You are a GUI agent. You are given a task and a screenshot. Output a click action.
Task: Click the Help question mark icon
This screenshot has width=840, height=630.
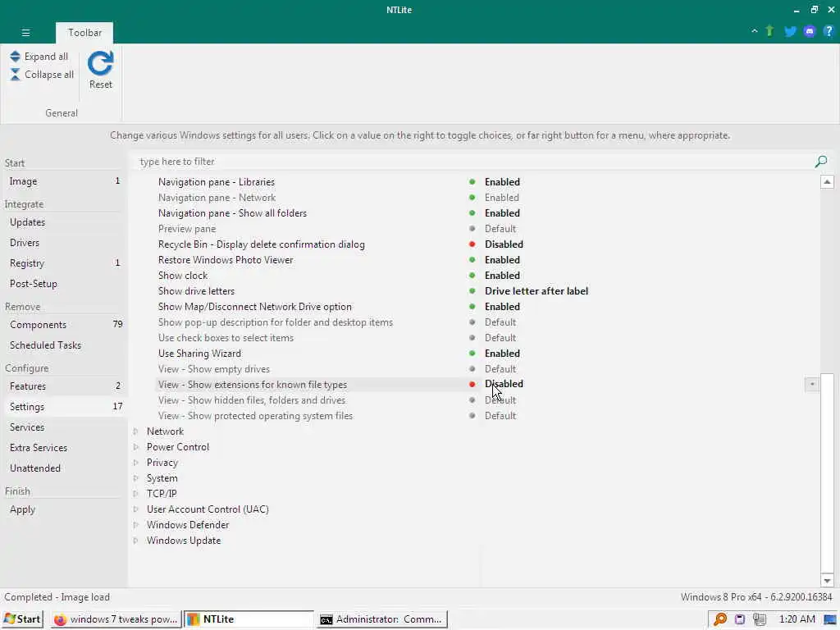pos(829,32)
